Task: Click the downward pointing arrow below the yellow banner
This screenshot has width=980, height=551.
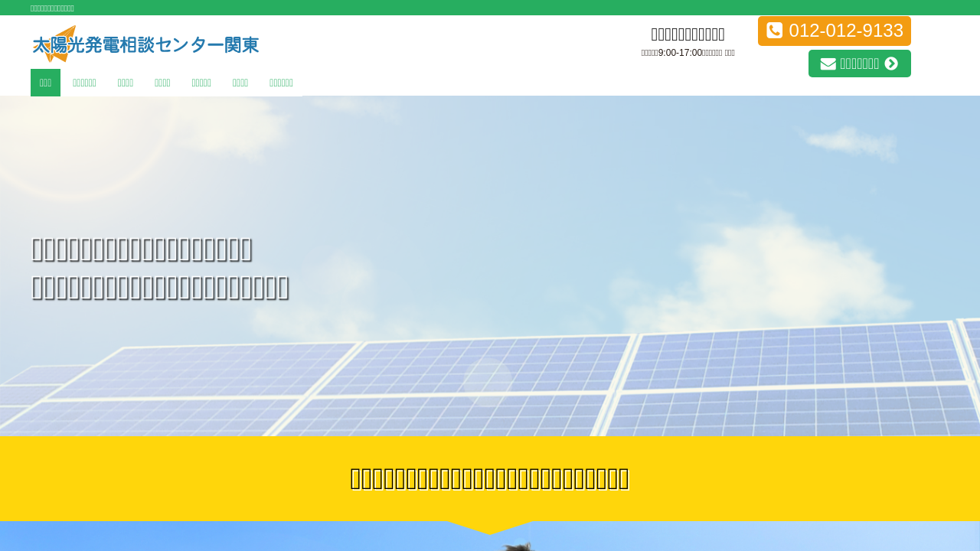Action: pyautogui.click(x=490, y=528)
